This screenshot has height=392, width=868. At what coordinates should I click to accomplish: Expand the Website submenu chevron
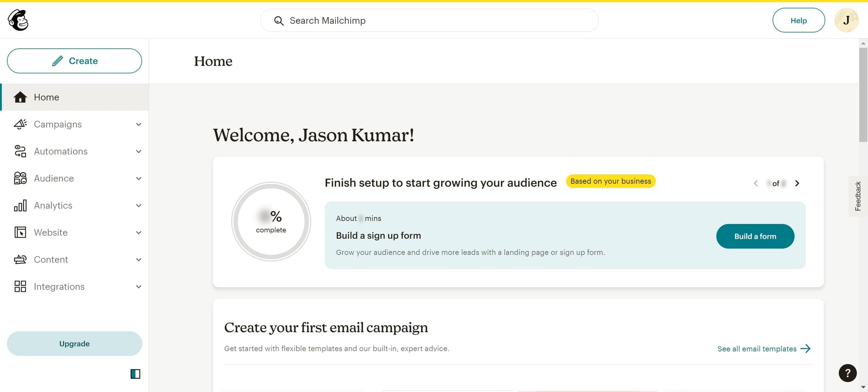[x=139, y=233]
